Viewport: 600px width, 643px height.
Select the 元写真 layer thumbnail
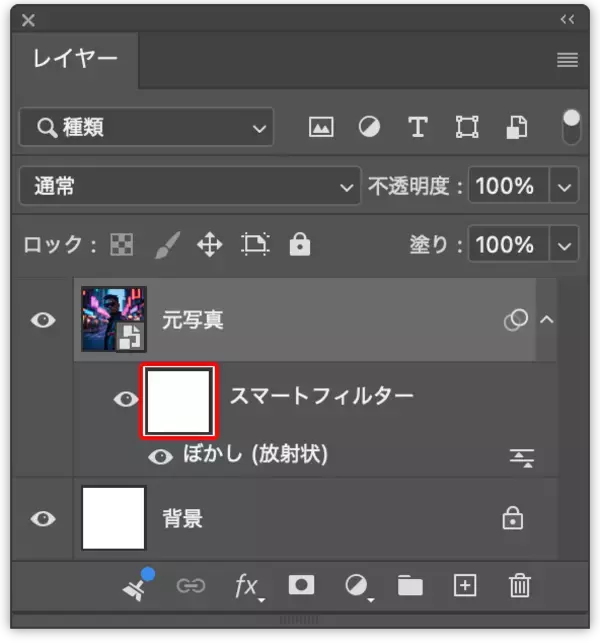(114, 319)
